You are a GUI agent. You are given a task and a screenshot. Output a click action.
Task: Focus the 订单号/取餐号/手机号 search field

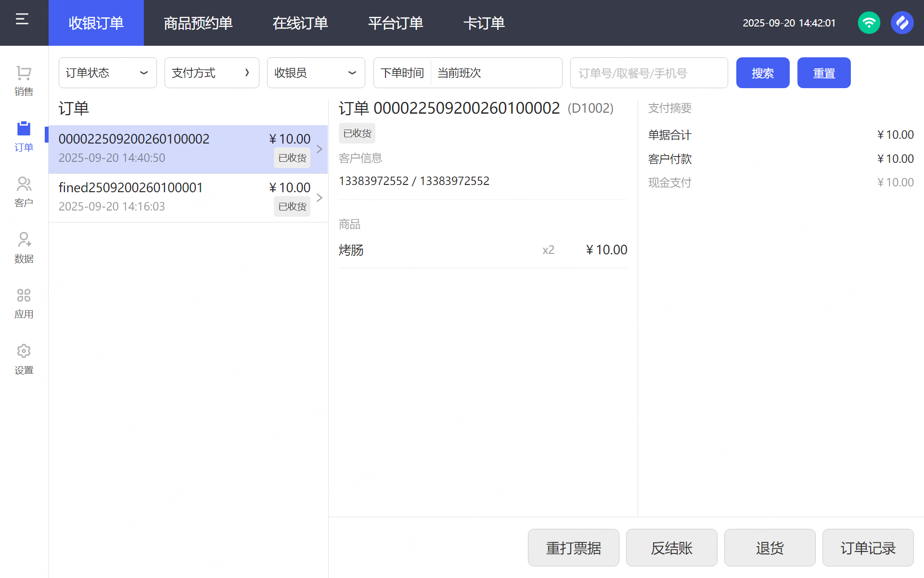point(648,73)
